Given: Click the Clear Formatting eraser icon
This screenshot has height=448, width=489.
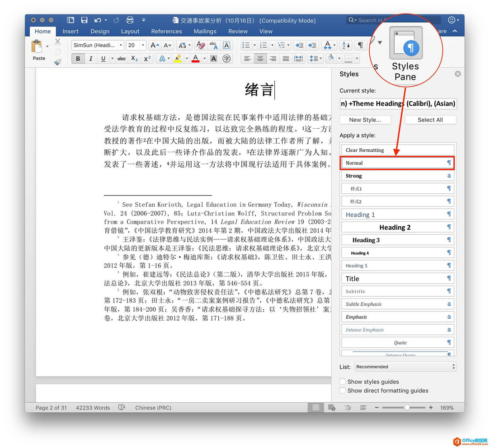Looking at the screenshot, I should click(201, 45).
